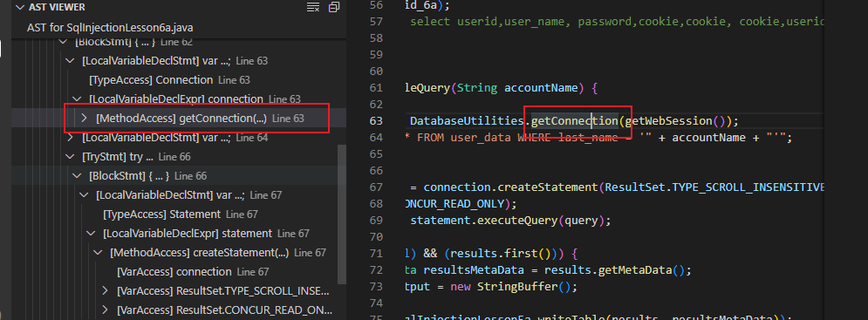Expand LocalVariableDeclStmt node on Line 64
The image size is (868, 320).
(x=70, y=137)
